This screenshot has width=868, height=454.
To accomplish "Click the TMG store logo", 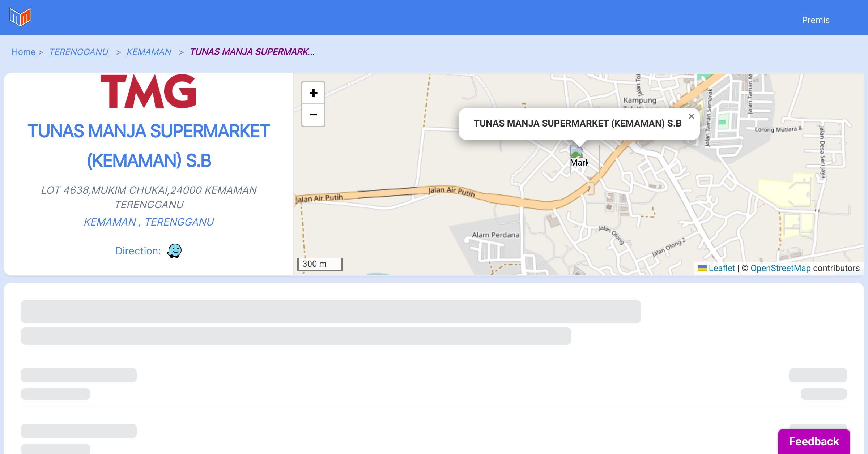I will 148,91.
